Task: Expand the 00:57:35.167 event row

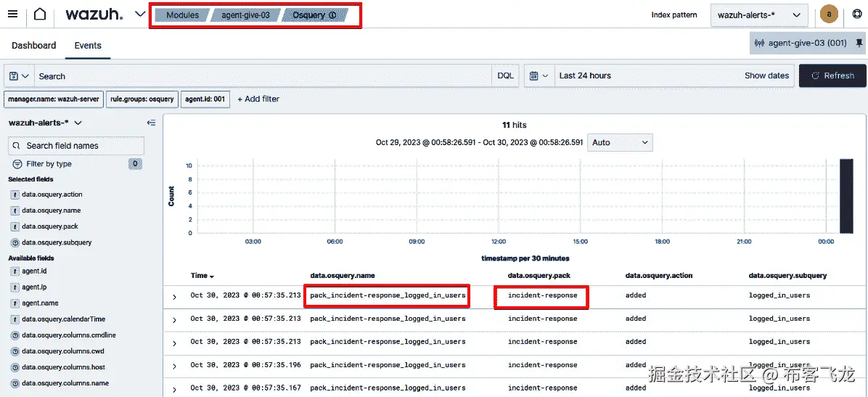Action: 174,390
